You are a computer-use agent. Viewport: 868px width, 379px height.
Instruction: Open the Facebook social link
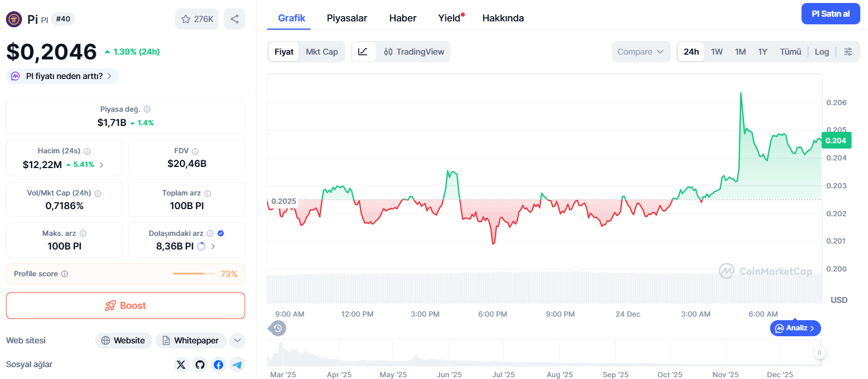click(x=218, y=365)
